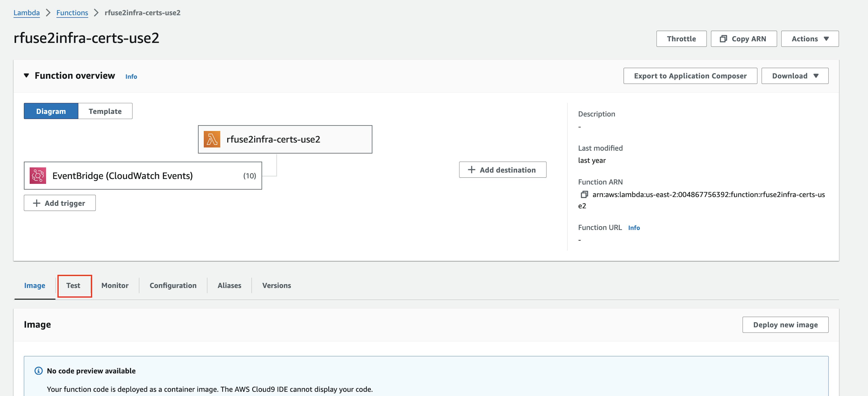Open the Download dropdown menu
The image size is (868, 396).
pos(795,76)
